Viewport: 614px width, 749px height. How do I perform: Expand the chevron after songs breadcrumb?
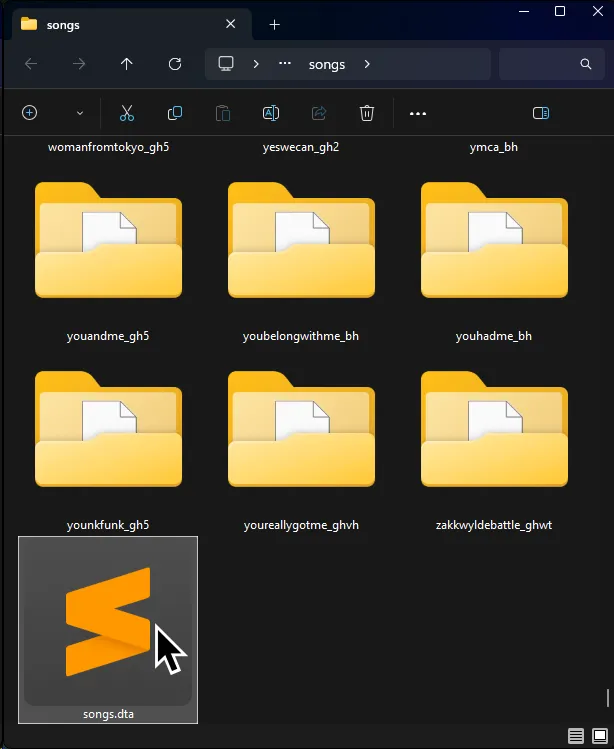367,64
